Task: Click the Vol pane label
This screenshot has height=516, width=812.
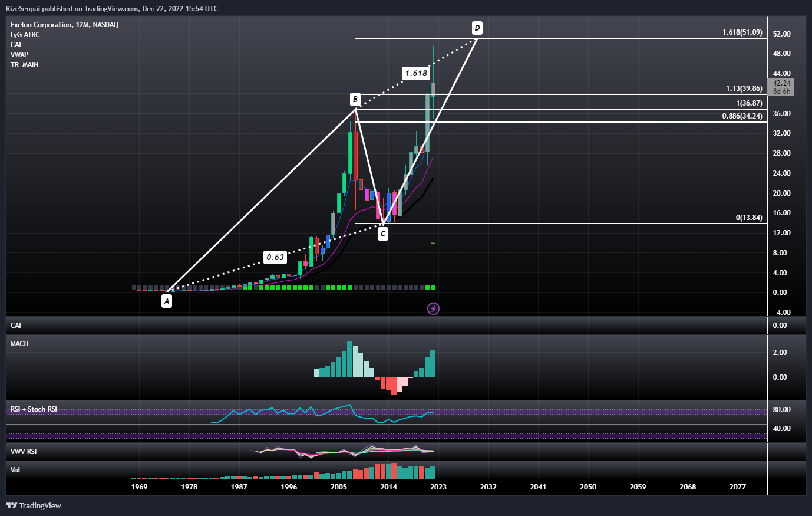Action: click(15, 470)
